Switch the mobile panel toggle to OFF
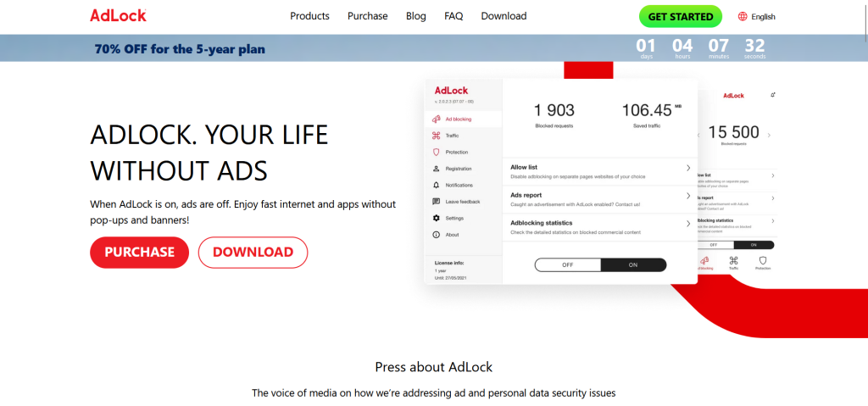 [x=714, y=245]
